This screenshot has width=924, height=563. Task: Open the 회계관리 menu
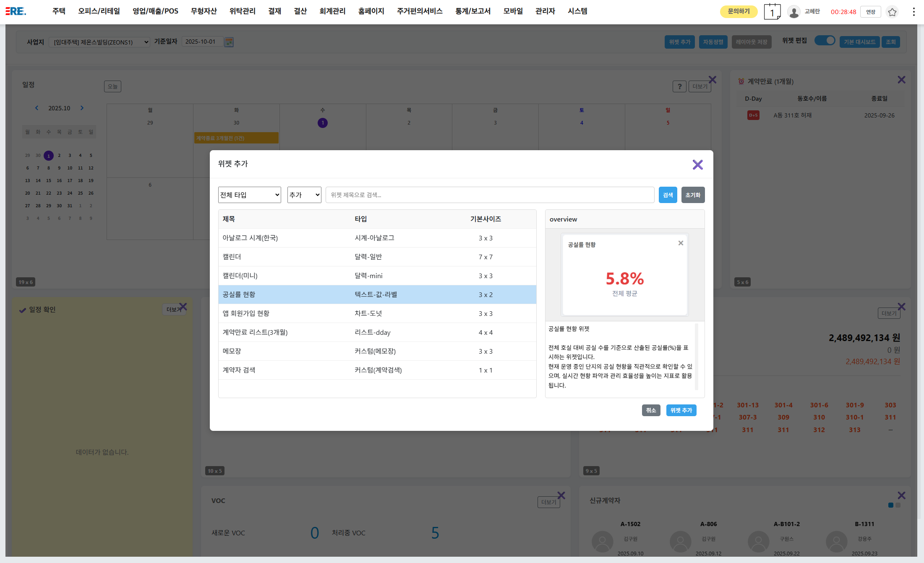(x=332, y=11)
